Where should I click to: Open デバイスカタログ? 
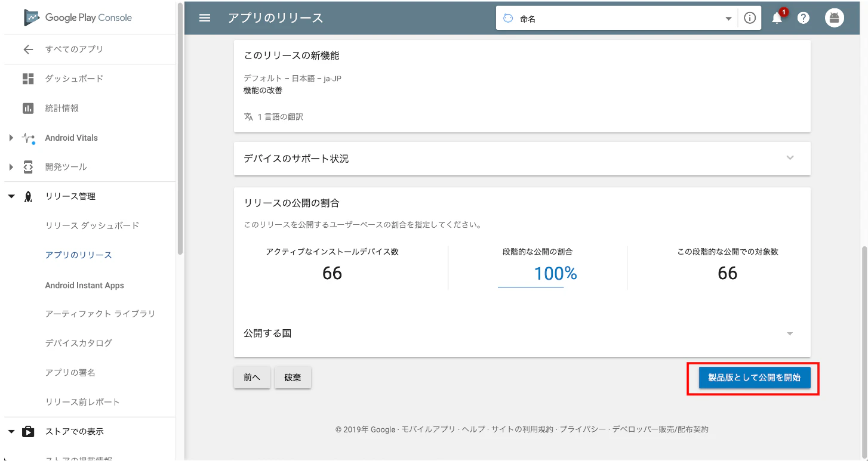coord(79,343)
